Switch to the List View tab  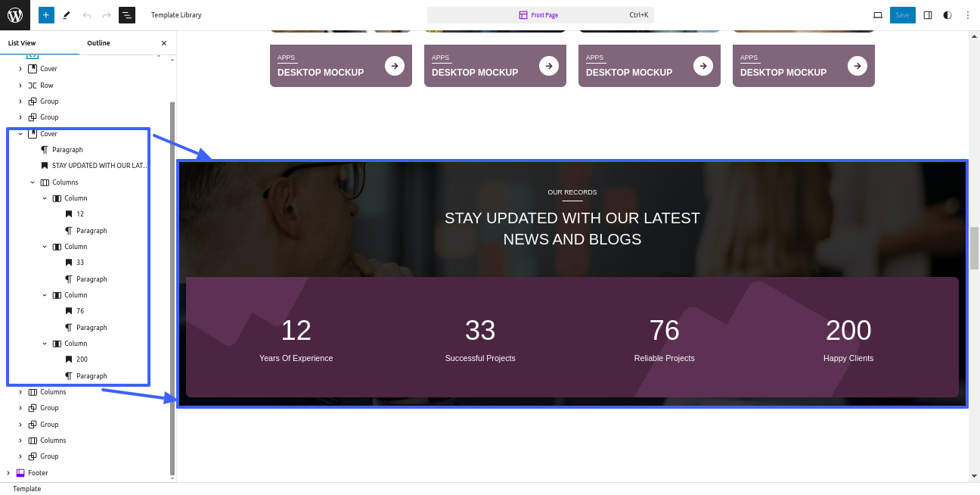[22, 43]
